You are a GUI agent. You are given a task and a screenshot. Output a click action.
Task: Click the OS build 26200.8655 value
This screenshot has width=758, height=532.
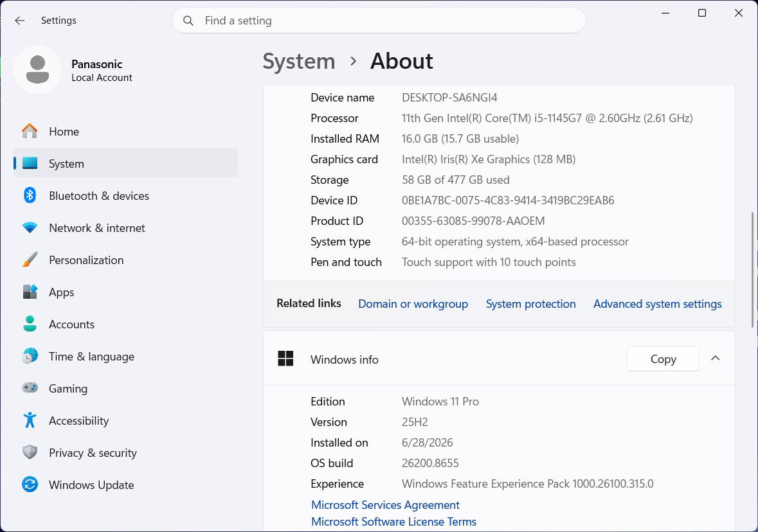430,463
